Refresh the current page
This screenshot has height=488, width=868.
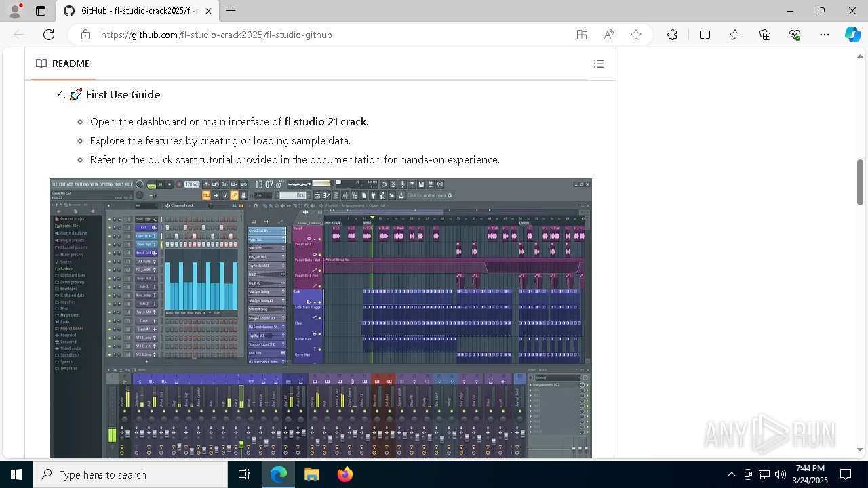[x=49, y=35]
